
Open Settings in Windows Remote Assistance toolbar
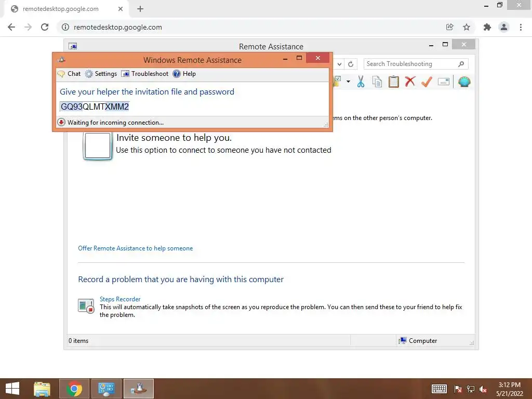[101, 74]
